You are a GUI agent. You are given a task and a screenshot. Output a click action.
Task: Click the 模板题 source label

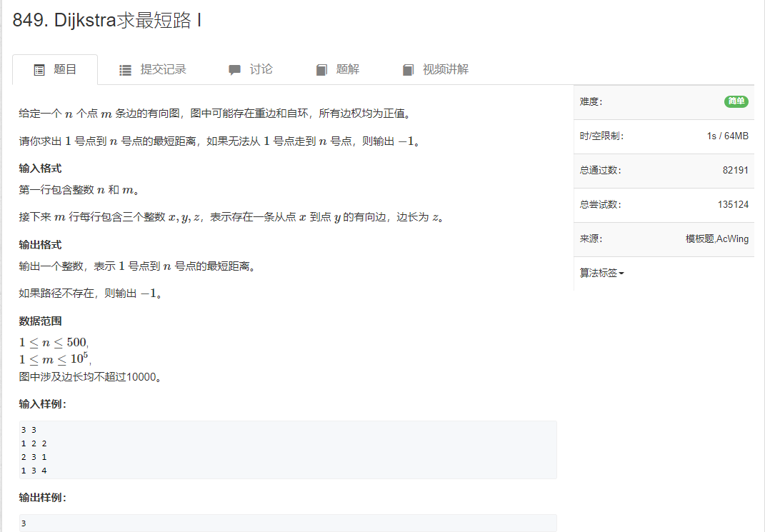click(701, 239)
